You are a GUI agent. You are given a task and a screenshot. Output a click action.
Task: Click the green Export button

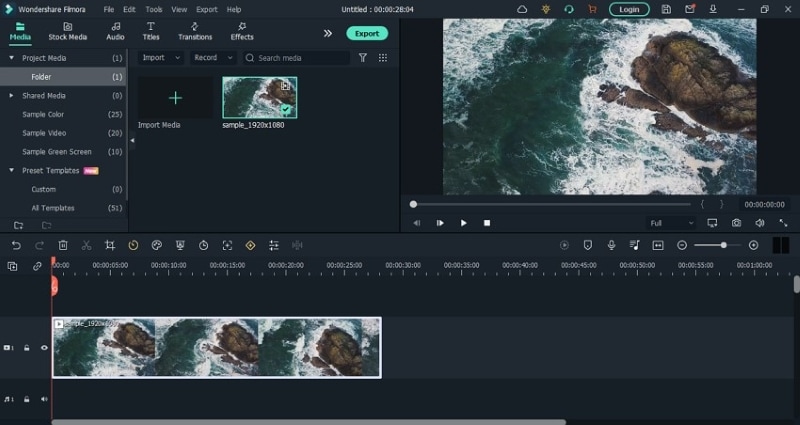(367, 33)
